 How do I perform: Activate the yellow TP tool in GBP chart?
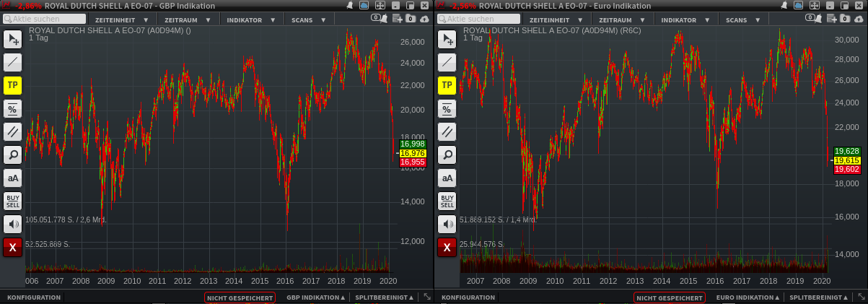pyautogui.click(x=12, y=85)
